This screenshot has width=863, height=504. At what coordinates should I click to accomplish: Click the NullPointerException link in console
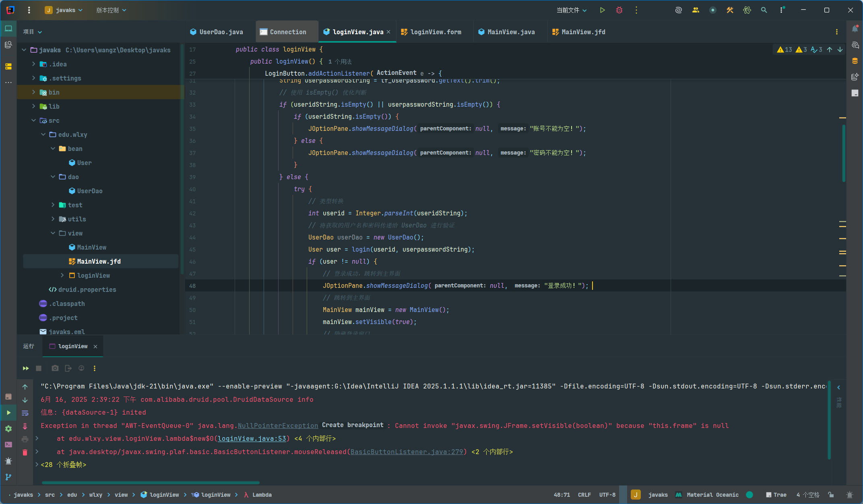(278, 426)
